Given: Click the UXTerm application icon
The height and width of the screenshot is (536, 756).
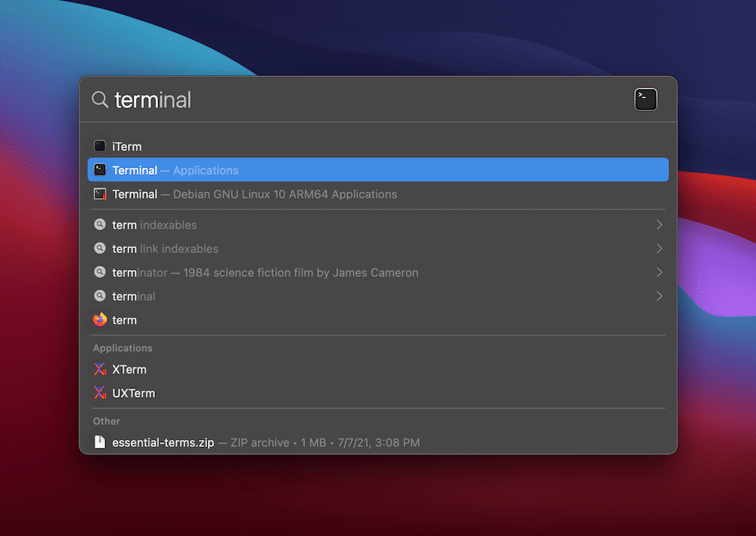Looking at the screenshot, I should pos(100,392).
